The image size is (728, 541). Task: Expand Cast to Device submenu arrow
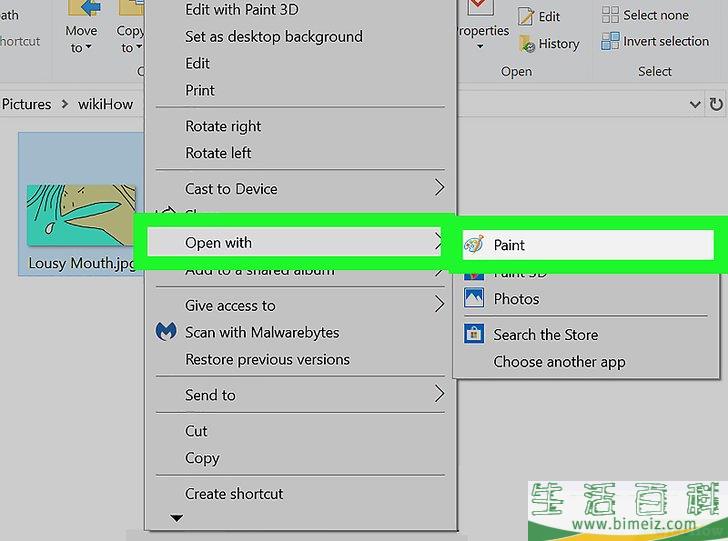(x=439, y=188)
